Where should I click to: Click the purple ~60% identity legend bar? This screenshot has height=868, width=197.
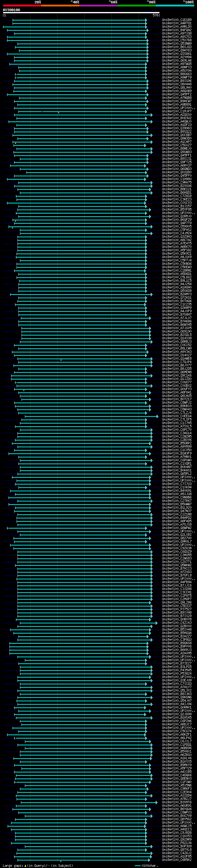(x=98, y=6)
